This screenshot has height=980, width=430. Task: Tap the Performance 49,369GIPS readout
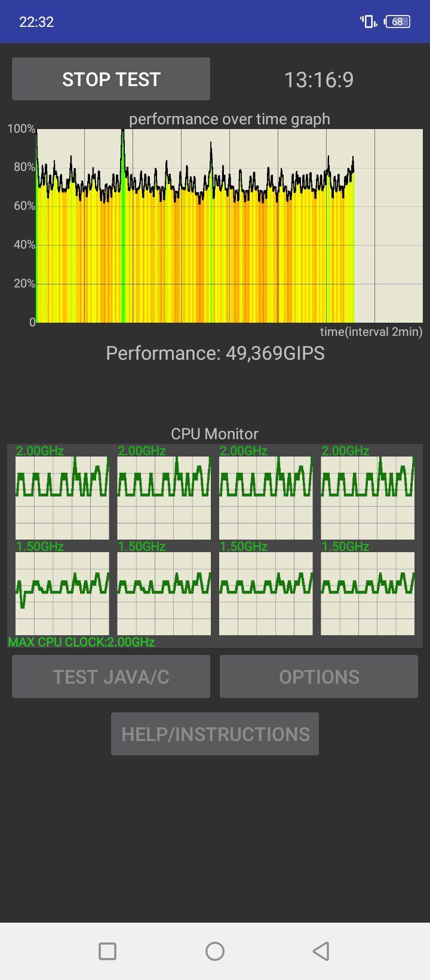(x=215, y=353)
